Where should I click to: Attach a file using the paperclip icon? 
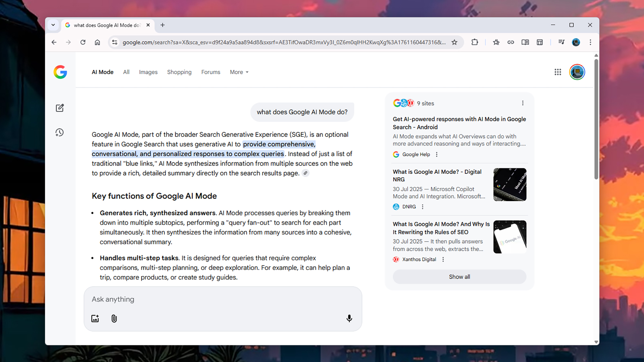point(114,318)
